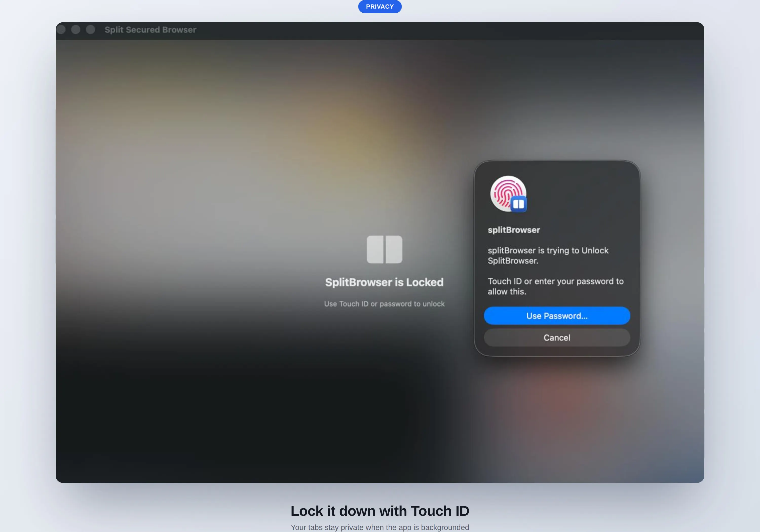Screen dimensions: 760x532
Task: Click the 'SplitBrowser is Locked' heading
Action: tap(384, 282)
